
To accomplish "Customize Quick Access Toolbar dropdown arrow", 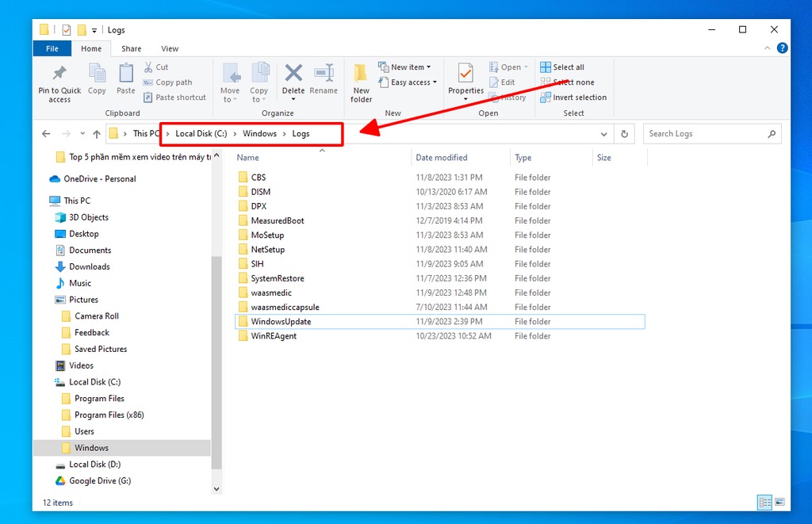I will pyautogui.click(x=94, y=31).
